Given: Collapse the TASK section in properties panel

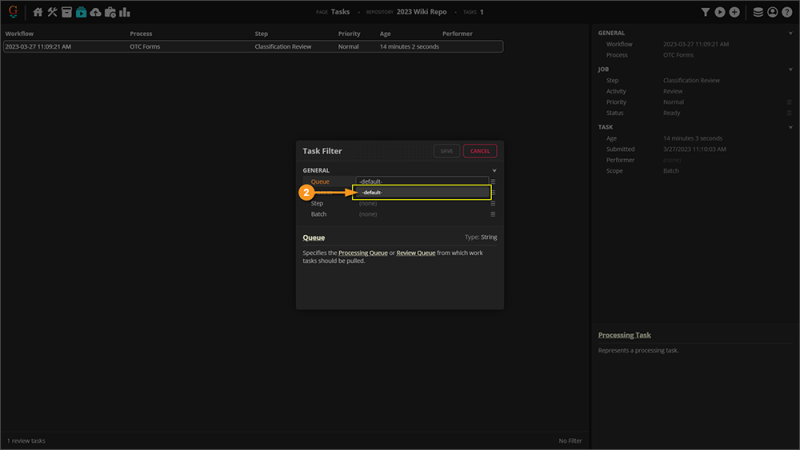Looking at the screenshot, I should tap(792, 127).
